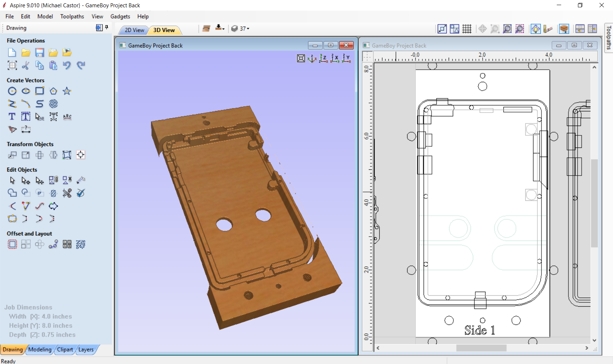Switch to the Clipart tab
This screenshot has height=364, width=613.
(x=65, y=349)
